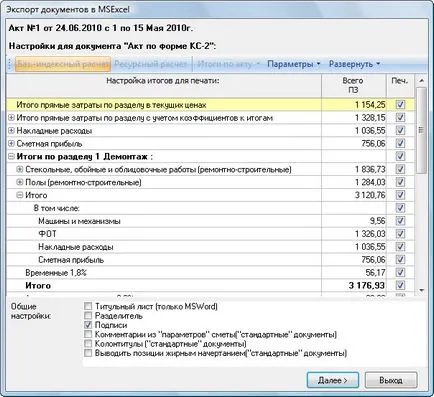
Task: Toggle print checkbox for top Накладные расходы row
Action: [400, 131]
